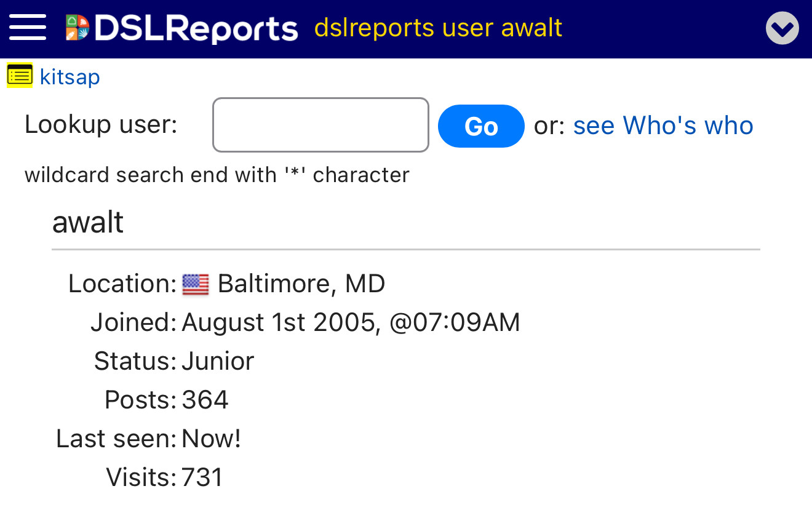Click the Junior status value

tap(218, 361)
